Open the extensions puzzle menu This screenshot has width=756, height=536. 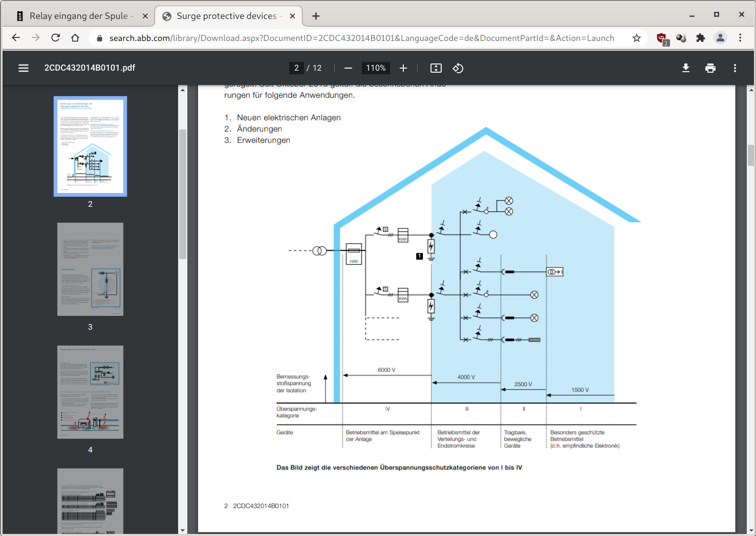click(x=701, y=38)
